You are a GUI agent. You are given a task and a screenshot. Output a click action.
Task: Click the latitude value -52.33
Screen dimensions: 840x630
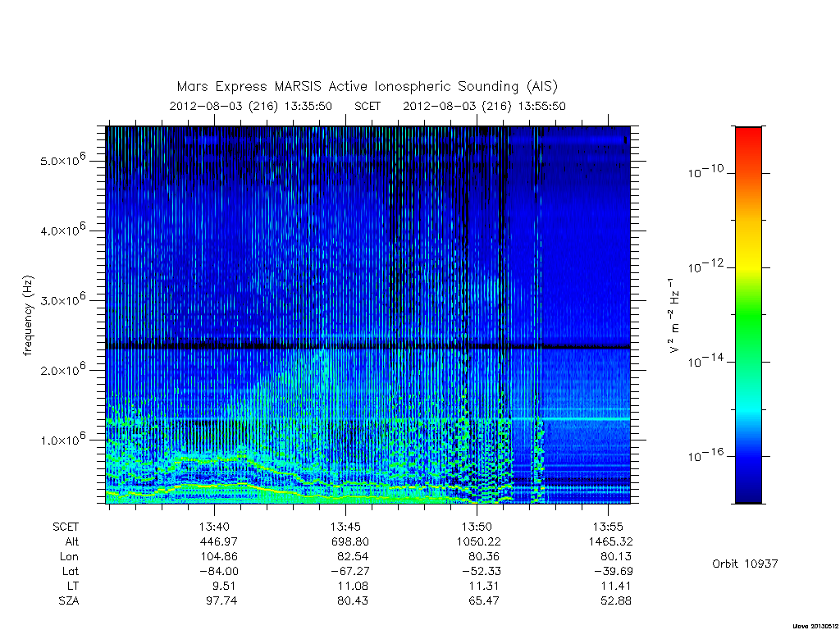pos(482,571)
